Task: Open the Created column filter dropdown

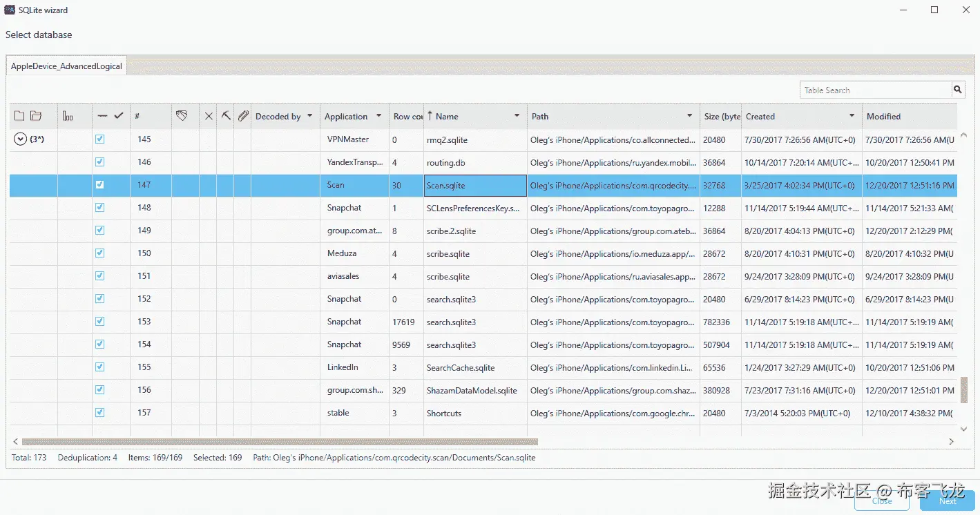Action: click(852, 116)
